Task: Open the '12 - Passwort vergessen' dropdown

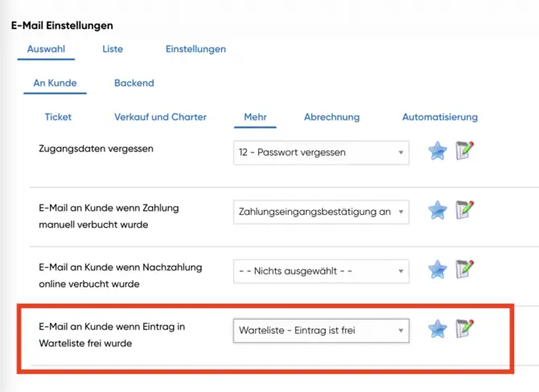Action: click(x=320, y=152)
